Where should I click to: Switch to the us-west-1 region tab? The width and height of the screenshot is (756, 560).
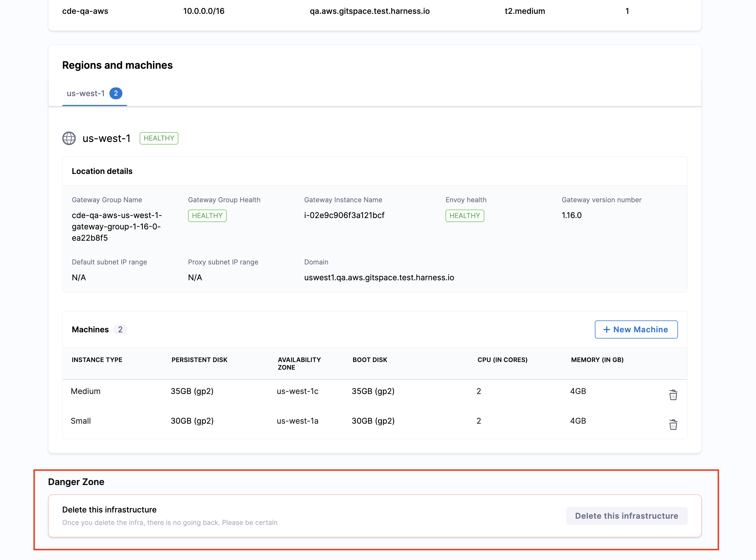tap(86, 94)
